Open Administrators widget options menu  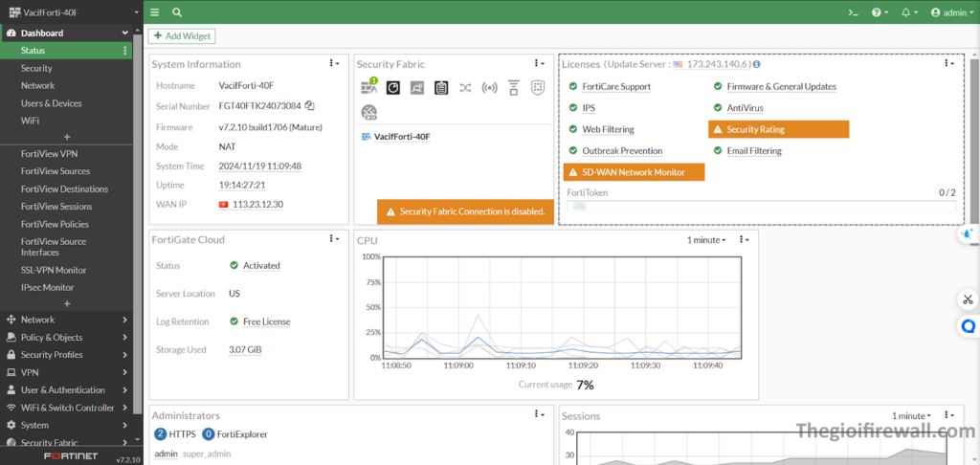539,413
